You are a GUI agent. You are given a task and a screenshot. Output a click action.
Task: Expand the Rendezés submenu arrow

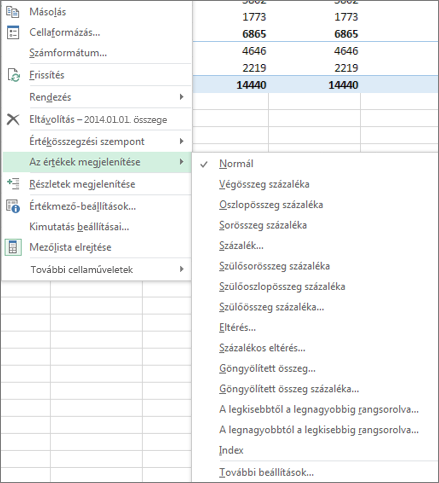pyautogui.click(x=181, y=97)
